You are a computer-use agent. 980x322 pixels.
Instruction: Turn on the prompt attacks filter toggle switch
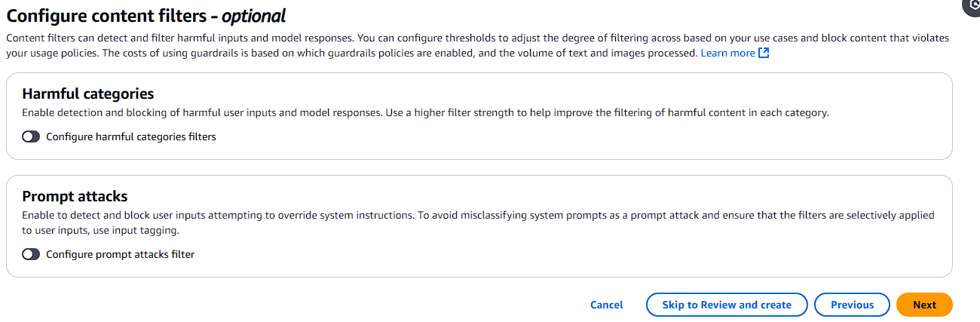pyautogui.click(x=31, y=255)
